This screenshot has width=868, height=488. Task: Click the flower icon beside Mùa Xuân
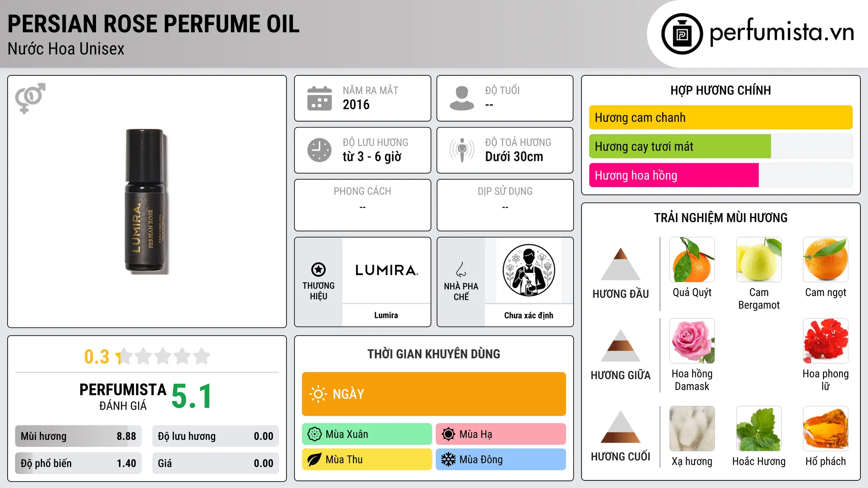[314, 434]
